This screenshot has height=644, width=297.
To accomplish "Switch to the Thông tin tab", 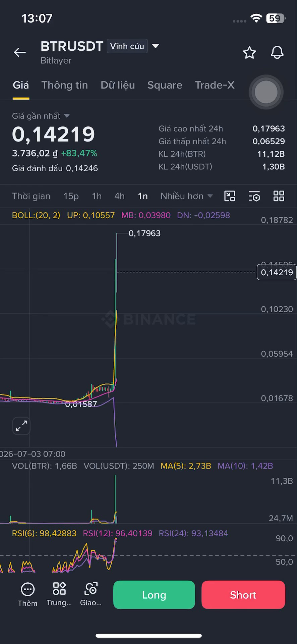I will tap(65, 85).
